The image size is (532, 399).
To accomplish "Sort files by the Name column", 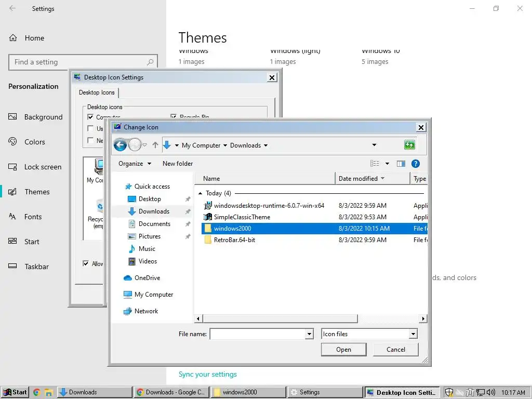I will click(264, 179).
